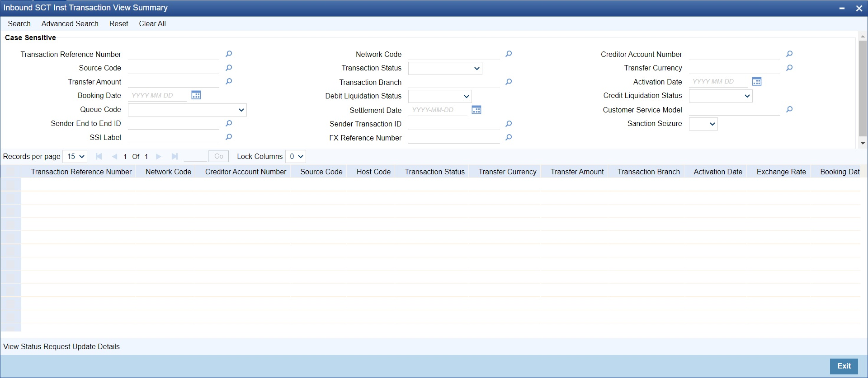Go to last page of records
The height and width of the screenshot is (378, 868).
click(x=175, y=156)
